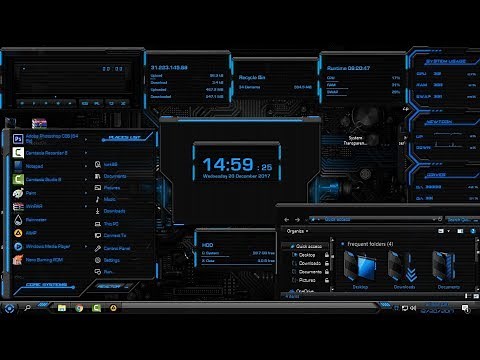Expand Camtasia Studio 8 submenu arrow
The width and height of the screenshot is (480, 360).
point(86,179)
